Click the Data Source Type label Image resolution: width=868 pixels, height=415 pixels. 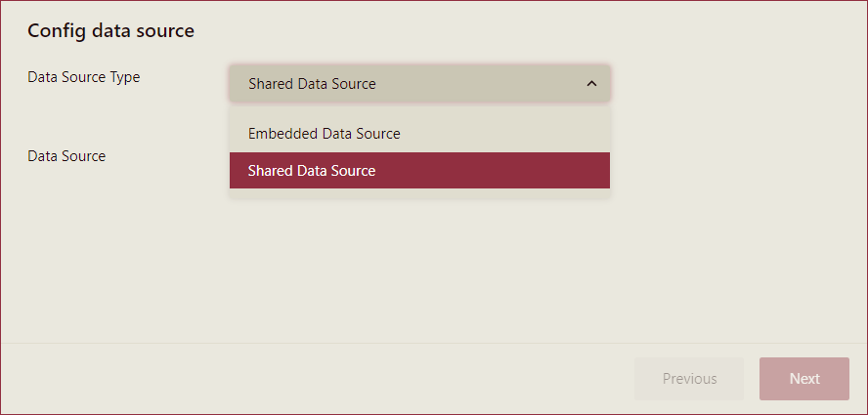83,77
